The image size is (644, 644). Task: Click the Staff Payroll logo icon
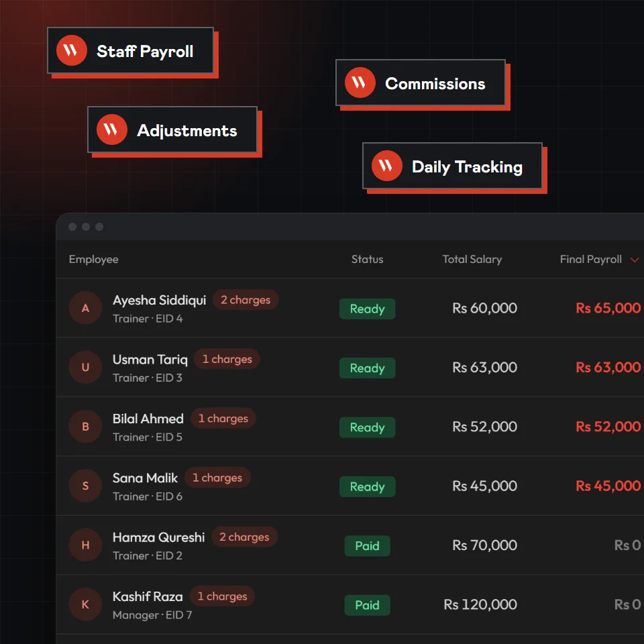[72, 50]
